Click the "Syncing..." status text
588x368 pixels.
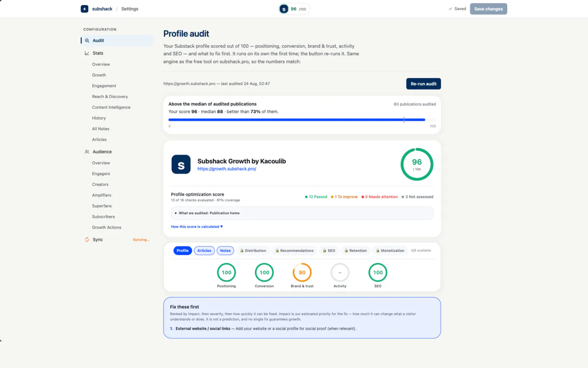(141, 240)
